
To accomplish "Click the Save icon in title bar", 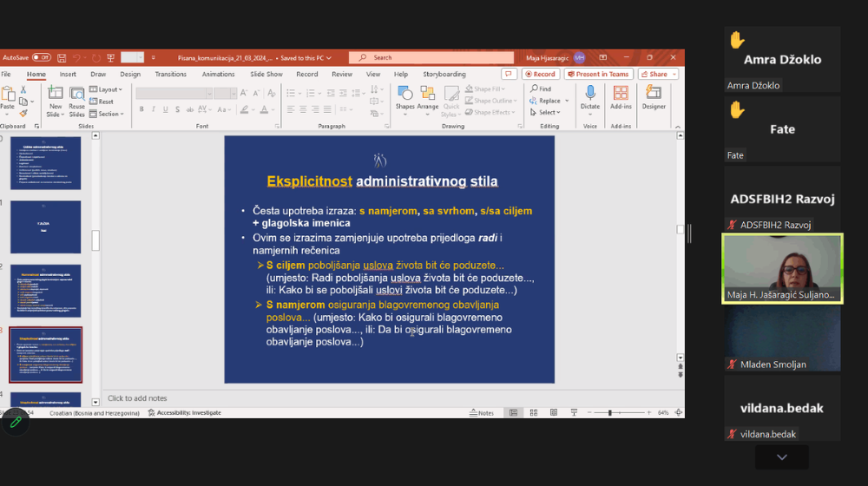I will [x=62, y=57].
